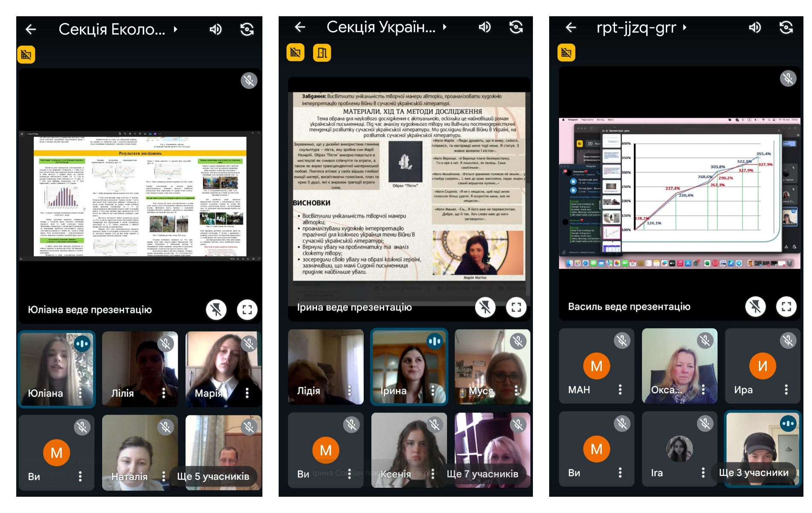This screenshot has width=812, height=513.
Task: Tap Ира's muted microphone indicator
Action: click(x=788, y=340)
